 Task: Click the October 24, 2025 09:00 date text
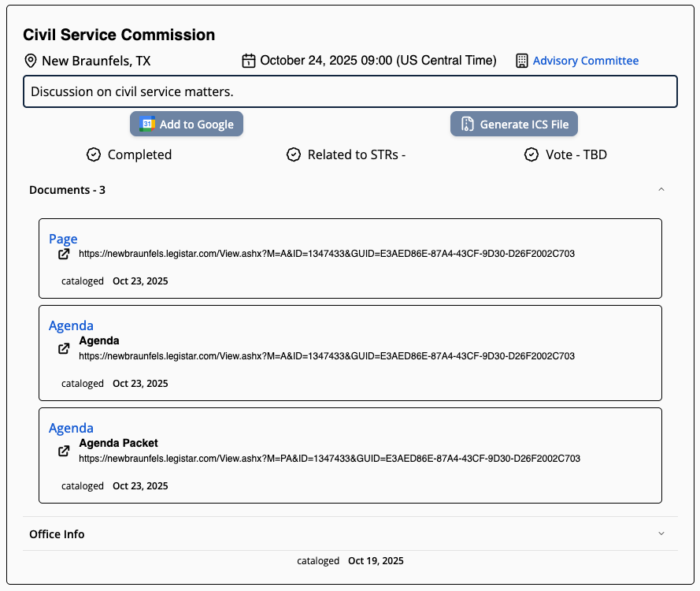[378, 61]
